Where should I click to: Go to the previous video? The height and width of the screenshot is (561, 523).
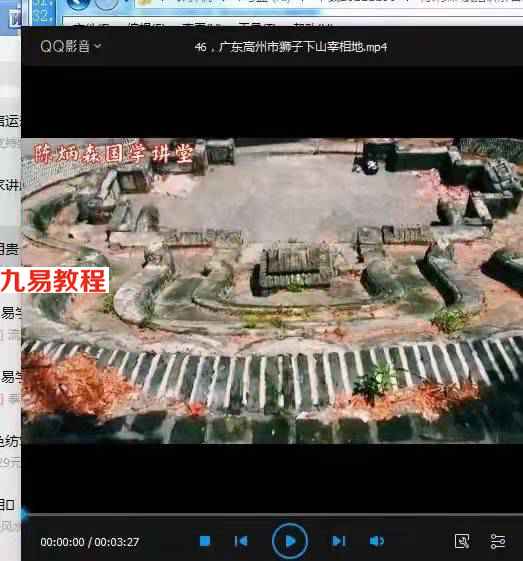click(x=241, y=541)
